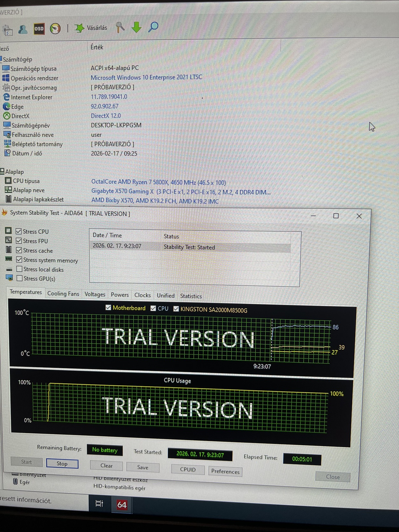Collapse the Számítógép group header

[x=17, y=59]
